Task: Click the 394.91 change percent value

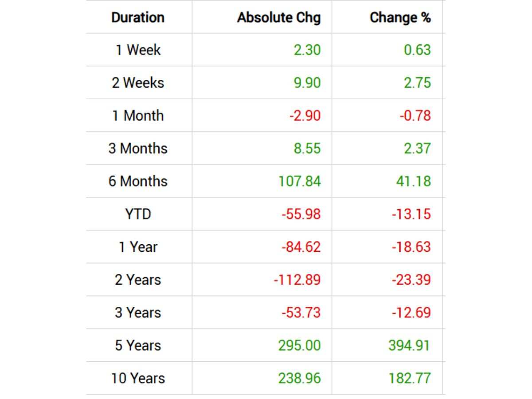Action: (x=409, y=345)
